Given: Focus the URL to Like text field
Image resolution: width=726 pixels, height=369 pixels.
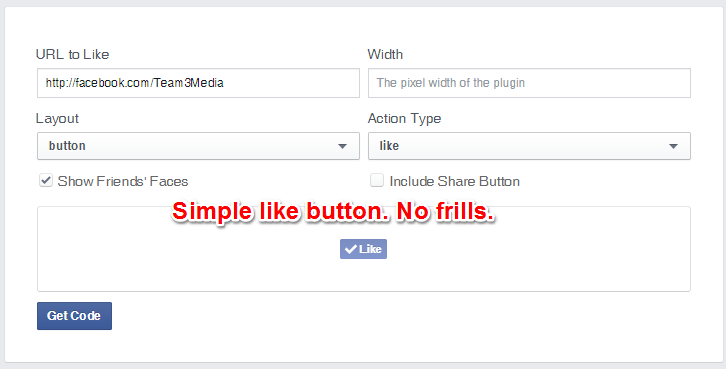Looking at the screenshot, I should point(198,83).
